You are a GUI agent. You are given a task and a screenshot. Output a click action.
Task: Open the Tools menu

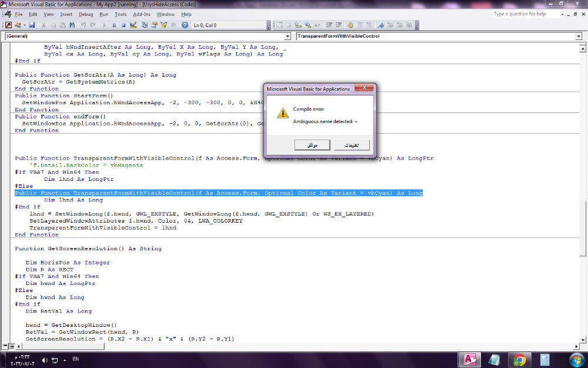pyautogui.click(x=121, y=14)
